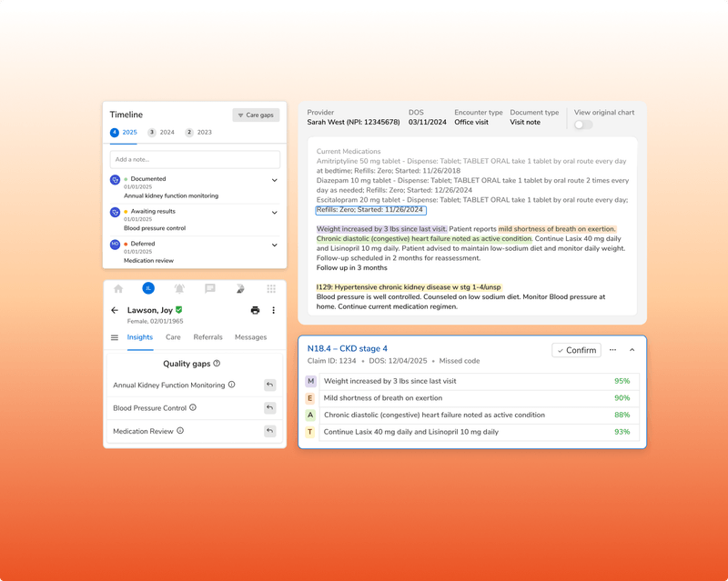
Task: Open the notifications bell icon
Action: [x=179, y=288]
